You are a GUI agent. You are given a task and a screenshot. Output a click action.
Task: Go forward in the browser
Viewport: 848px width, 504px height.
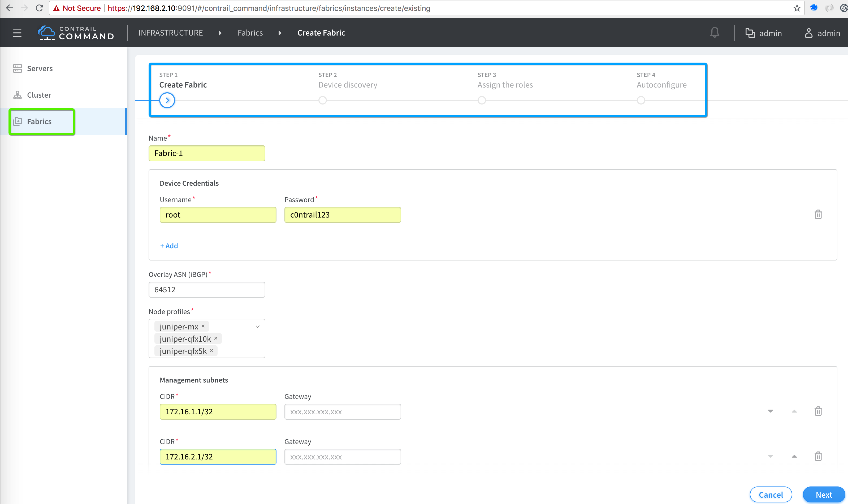pos(24,8)
